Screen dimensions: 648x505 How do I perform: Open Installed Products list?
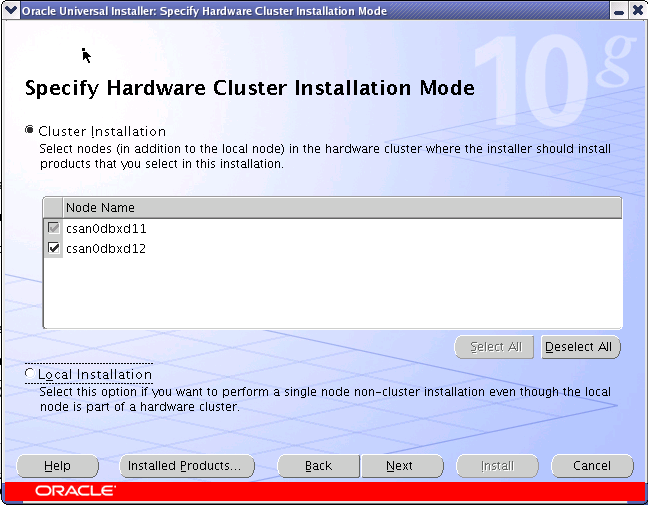(x=187, y=466)
